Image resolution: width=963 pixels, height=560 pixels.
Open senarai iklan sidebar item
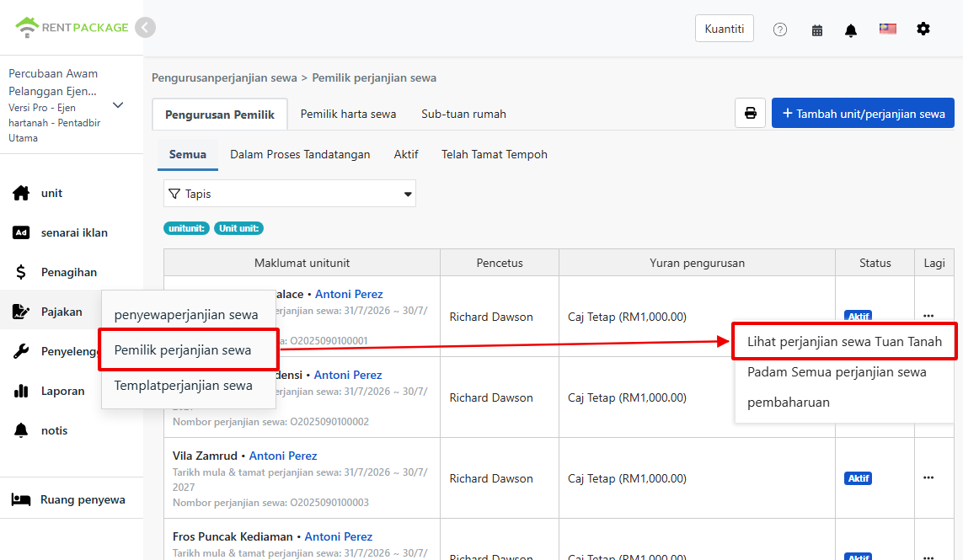pos(74,232)
